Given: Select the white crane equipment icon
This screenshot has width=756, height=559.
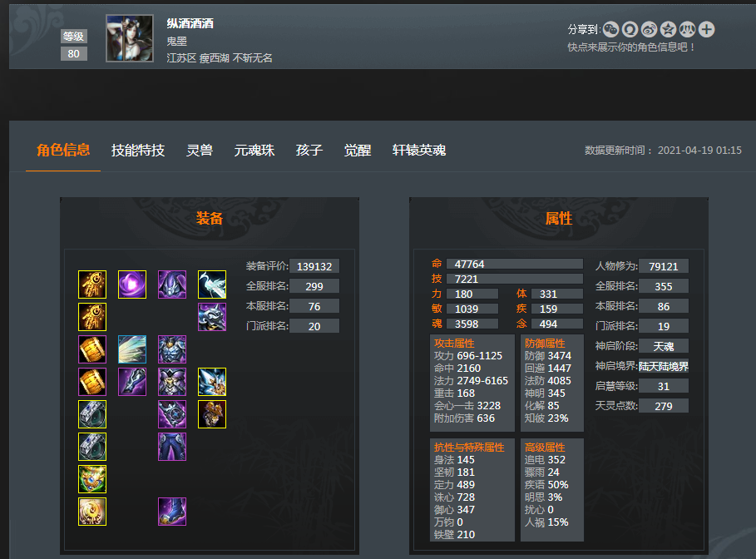Looking at the screenshot, I should (x=212, y=284).
